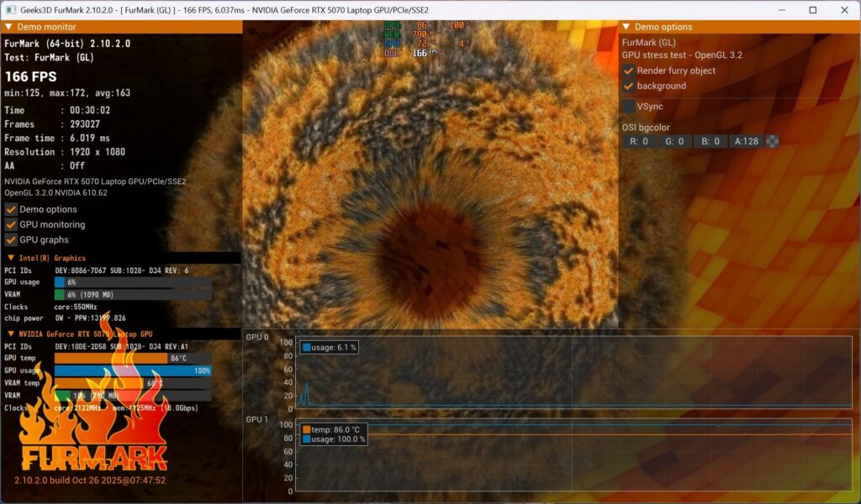Click the 166 FPS readout
The image size is (861, 504).
click(31, 76)
